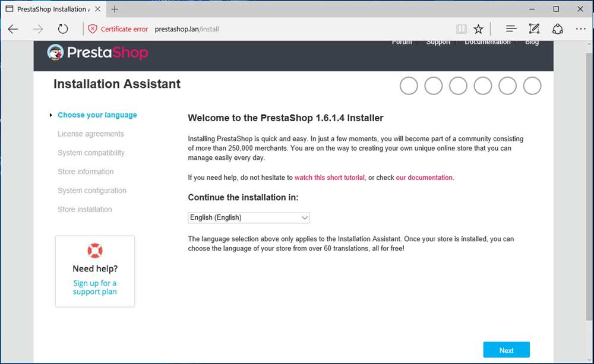Image resolution: width=594 pixels, height=364 pixels.
Task: Add page to favorites with star icon
Action: pos(478,29)
